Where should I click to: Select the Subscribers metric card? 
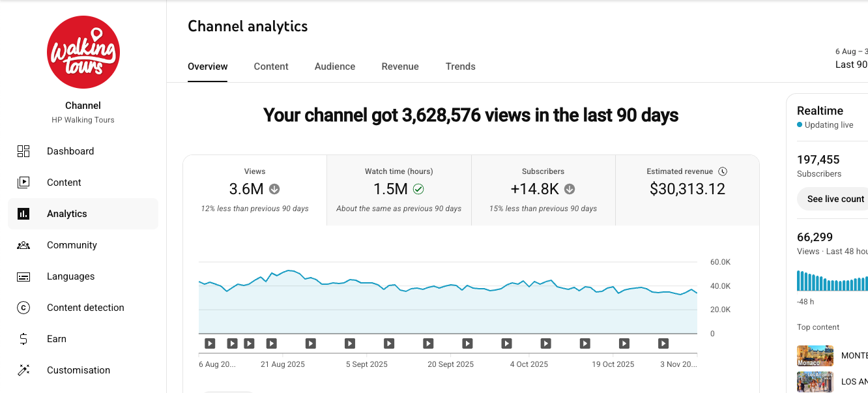(543, 190)
